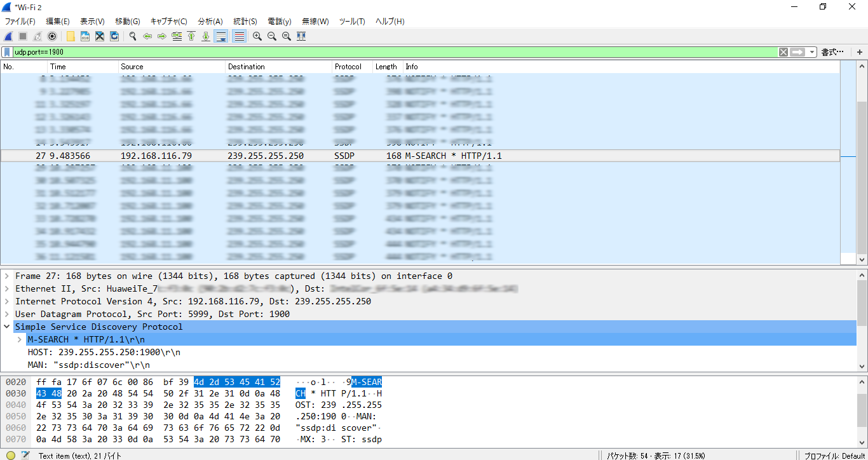Click the display filter bookmark icon
Viewport: 868px width, 460px height.
(x=8, y=52)
